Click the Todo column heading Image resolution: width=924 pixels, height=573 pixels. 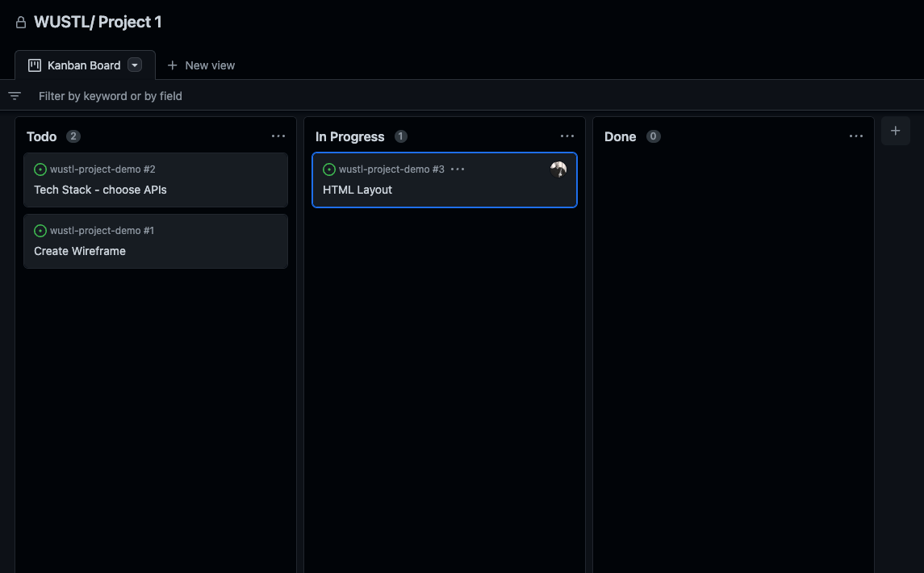pyautogui.click(x=41, y=136)
